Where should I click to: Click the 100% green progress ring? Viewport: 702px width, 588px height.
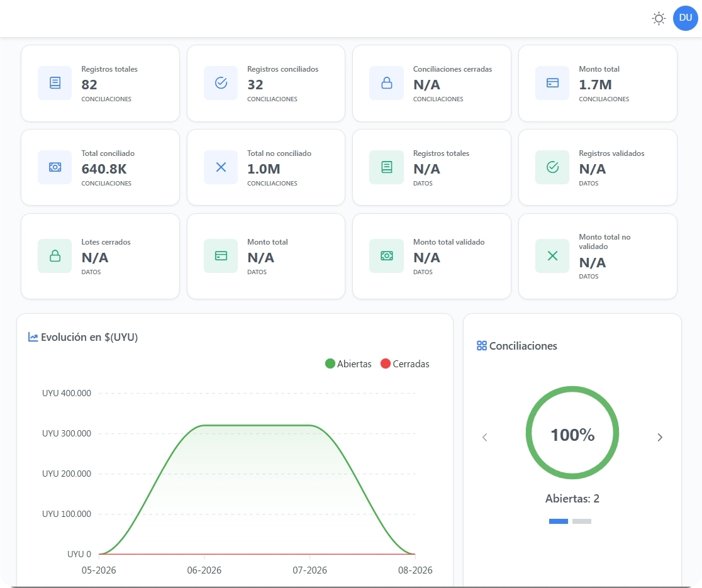pyautogui.click(x=572, y=433)
